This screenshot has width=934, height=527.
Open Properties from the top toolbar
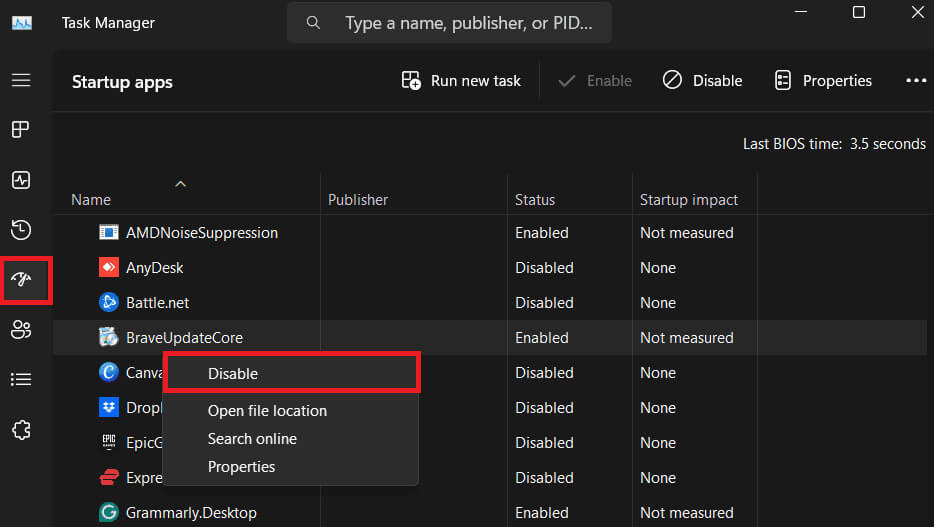click(x=823, y=81)
